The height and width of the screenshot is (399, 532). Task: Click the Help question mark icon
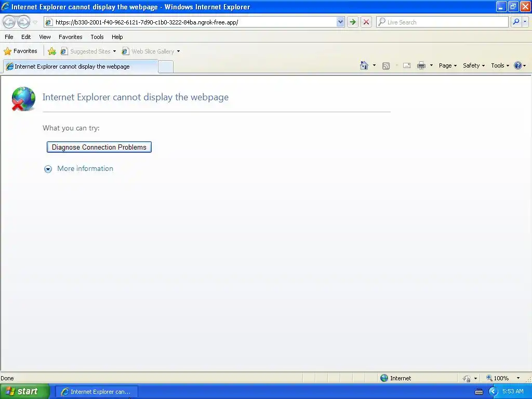tap(518, 65)
